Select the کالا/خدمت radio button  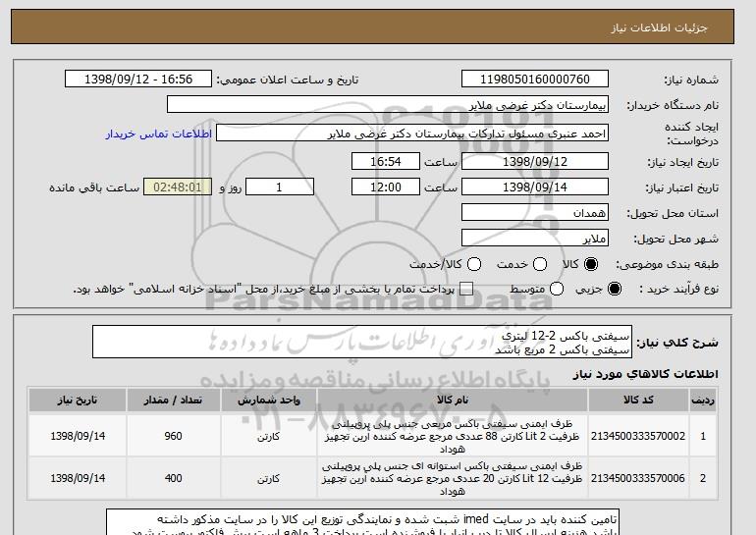pos(474,264)
